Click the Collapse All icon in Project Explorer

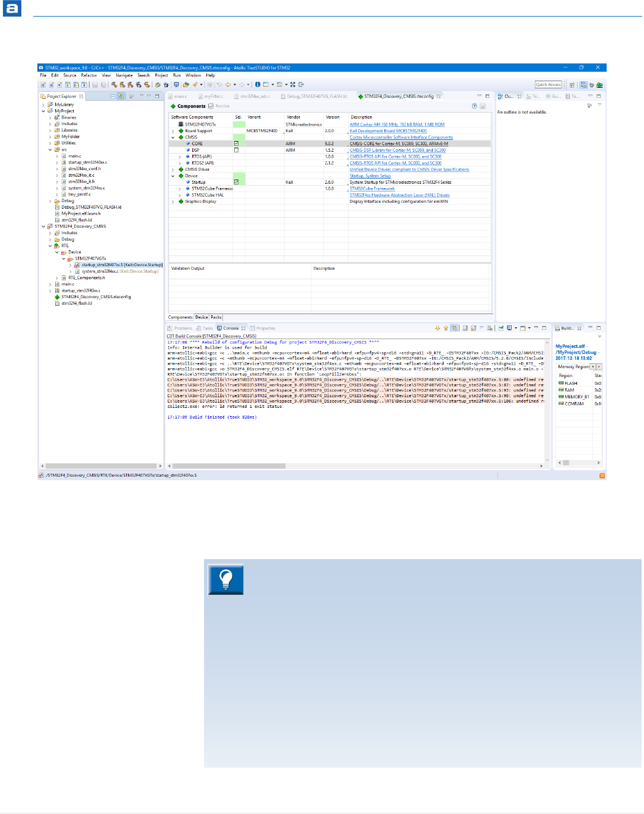[113, 96]
